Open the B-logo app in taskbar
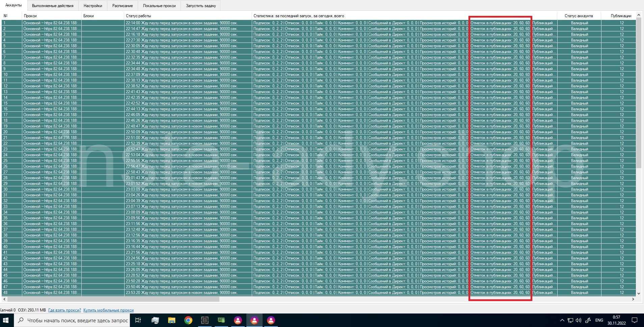644x327 pixels. coord(205,320)
